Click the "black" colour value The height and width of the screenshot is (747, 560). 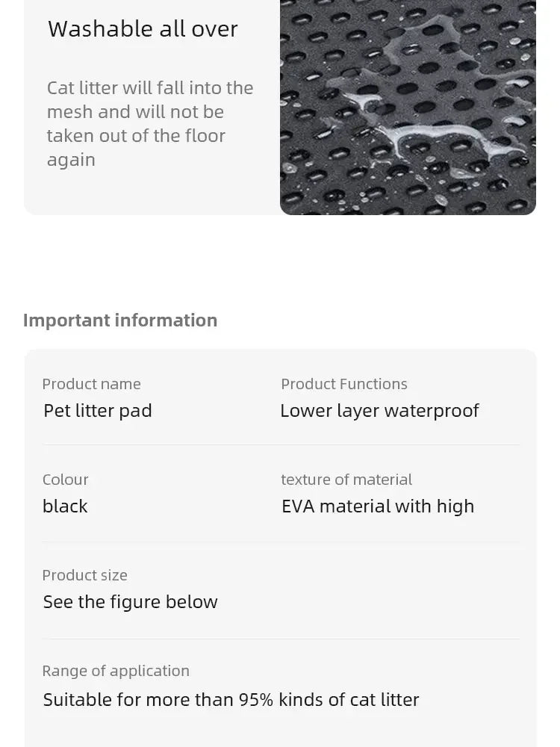click(65, 506)
